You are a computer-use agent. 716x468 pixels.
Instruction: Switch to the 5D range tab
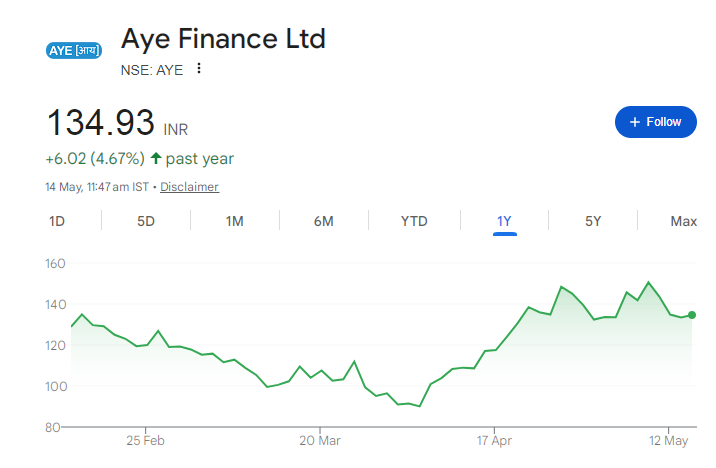coord(146,221)
